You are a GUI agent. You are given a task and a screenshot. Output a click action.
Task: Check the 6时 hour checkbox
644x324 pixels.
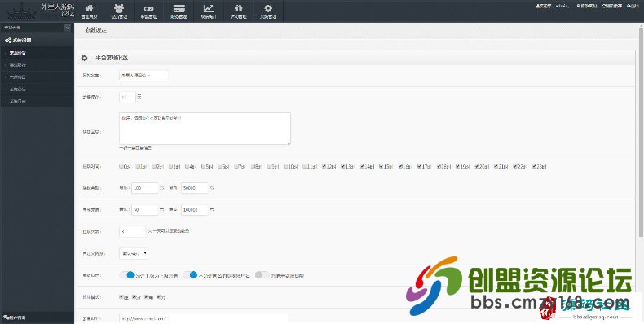point(221,166)
